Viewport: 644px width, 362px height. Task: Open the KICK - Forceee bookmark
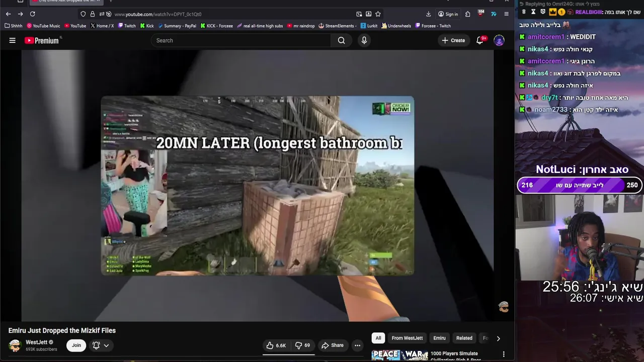217,26
